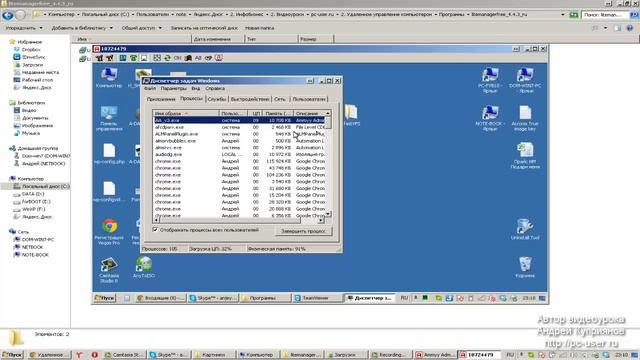The height and width of the screenshot is (360, 640).
Task: Open Добавить в библиотеку dropdown
Action: [x=82, y=28]
